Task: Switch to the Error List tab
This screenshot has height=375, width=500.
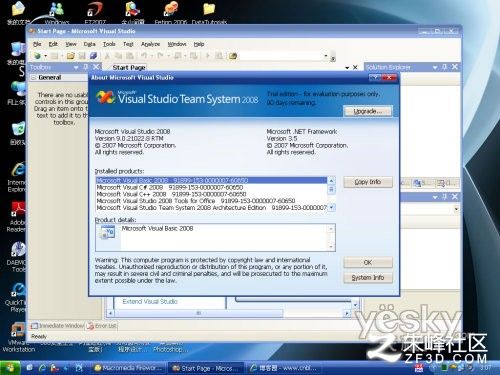Action: (x=102, y=326)
